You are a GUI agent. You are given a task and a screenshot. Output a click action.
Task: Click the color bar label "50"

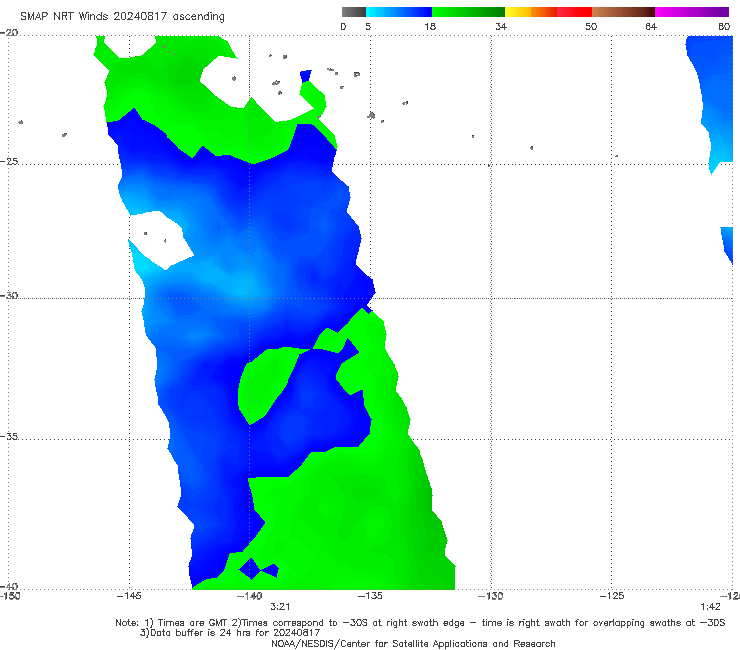point(591,26)
